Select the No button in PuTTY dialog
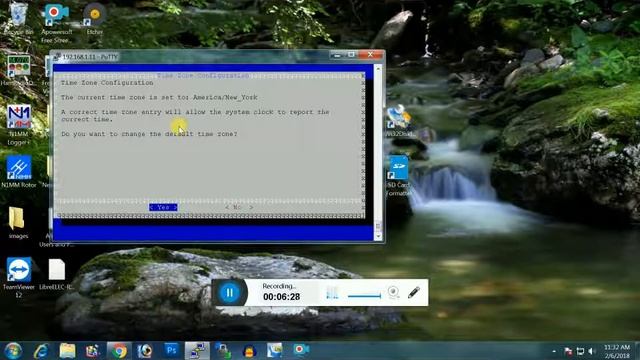The image size is (640, 360). (239, 207)
